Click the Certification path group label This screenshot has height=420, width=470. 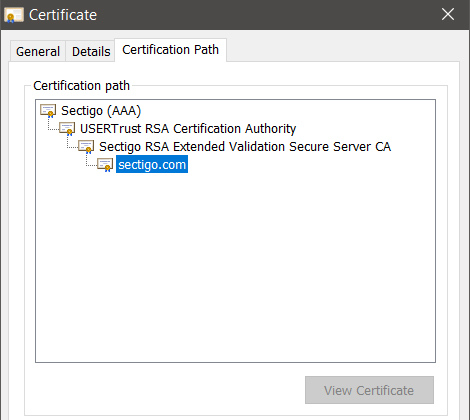pos(81,86)
